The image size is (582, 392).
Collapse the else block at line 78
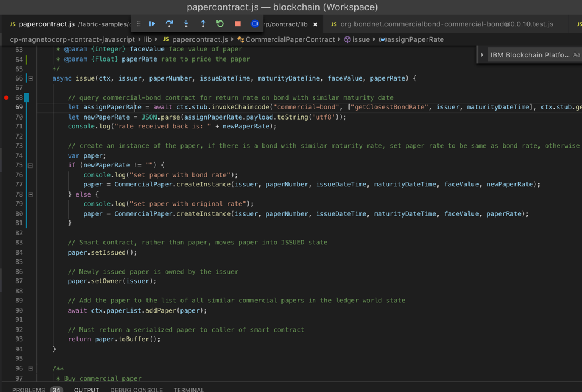(x=31, y=194)
